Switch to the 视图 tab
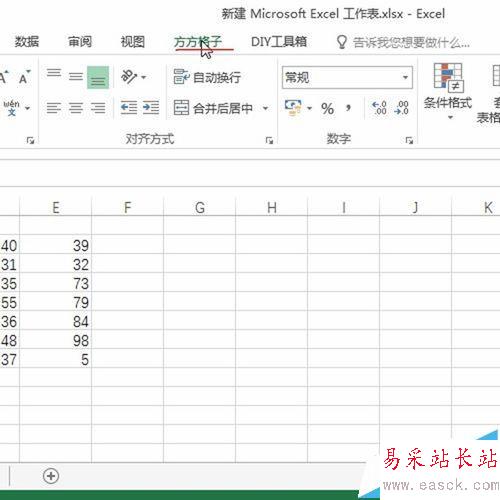This screenshot has width=500, height=500. (132, 42)
